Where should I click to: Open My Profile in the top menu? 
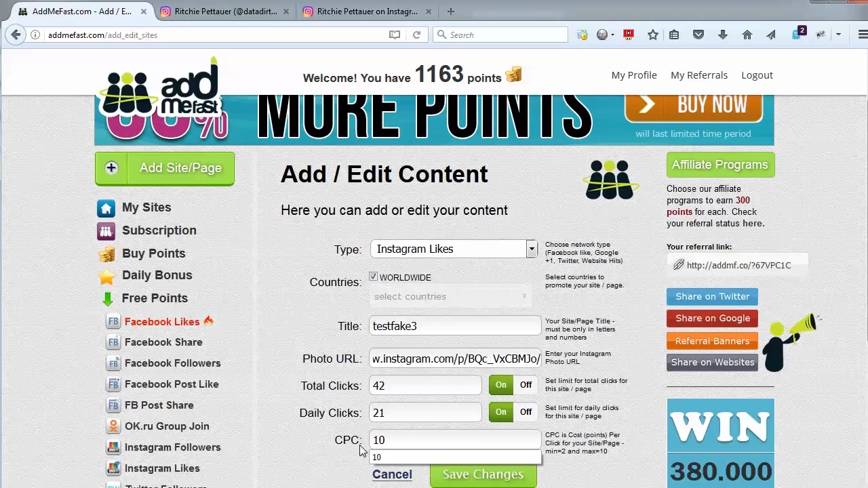coord(634,75)
